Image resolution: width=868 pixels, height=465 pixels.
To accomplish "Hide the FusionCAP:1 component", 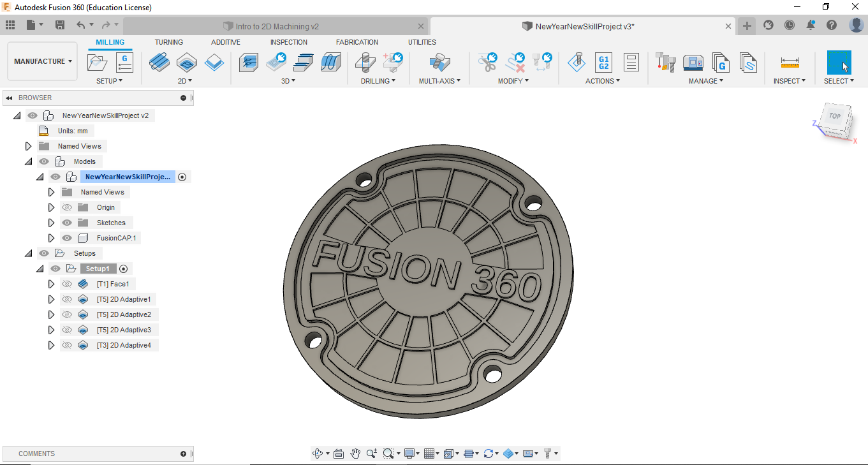I will [x=67, y=238].
